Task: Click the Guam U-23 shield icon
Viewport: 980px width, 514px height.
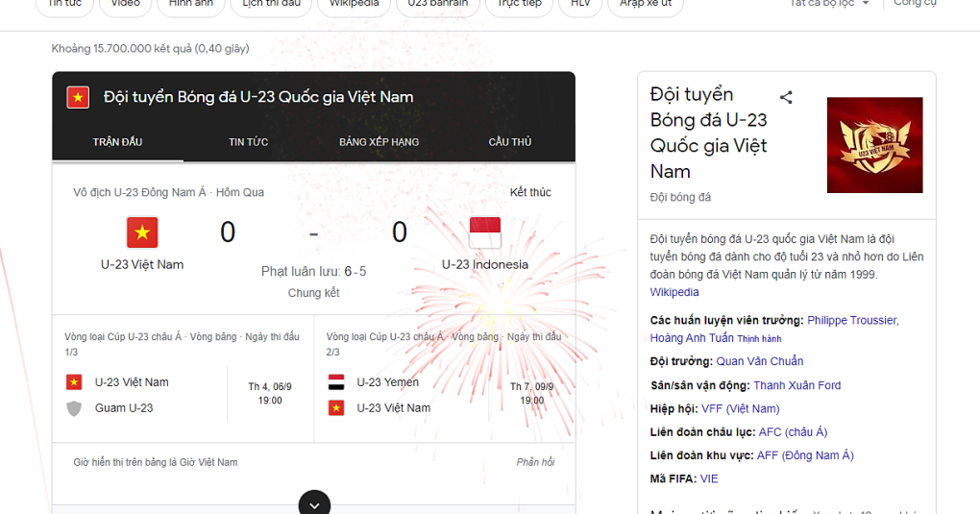Action: 74,408
